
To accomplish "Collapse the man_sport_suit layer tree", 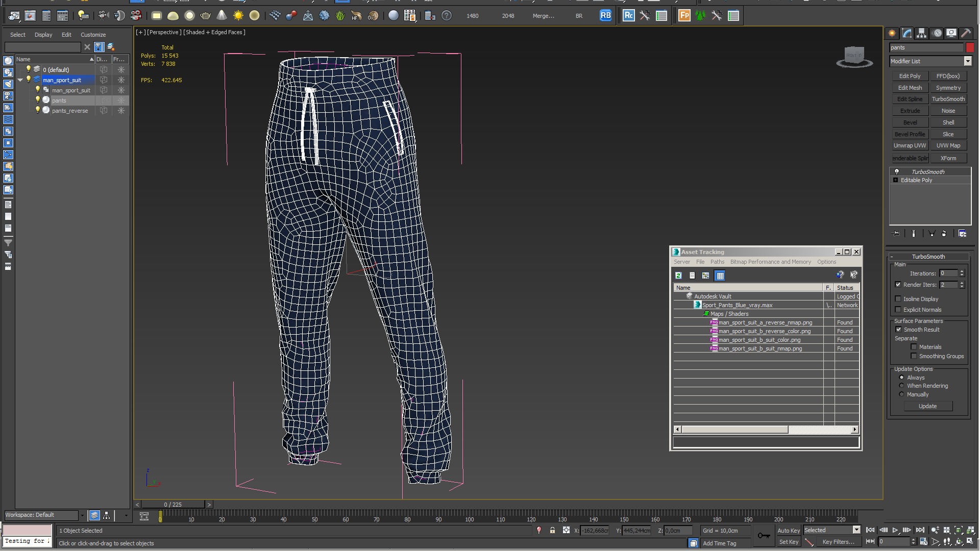I will 20,80.
